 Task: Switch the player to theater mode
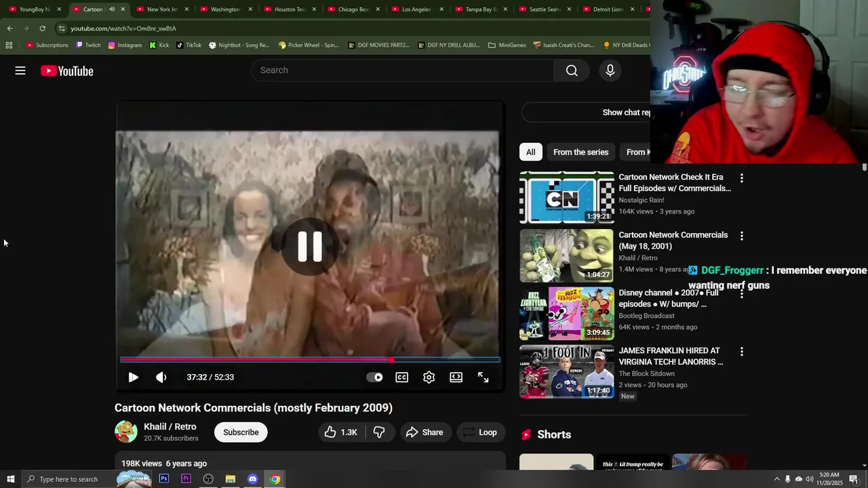(x=456, y=378)
